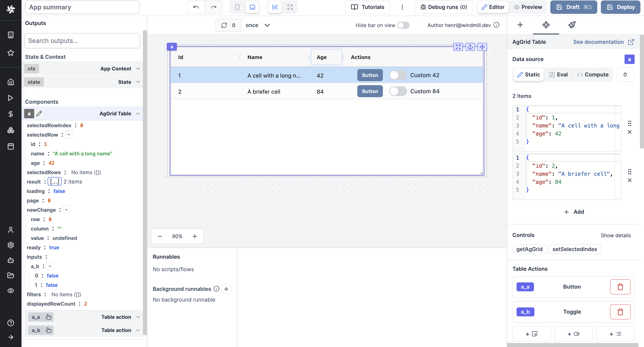Viewport: 644px width, 347px height.
Task: Click the plug icon next to Compute
Action: pos(625,74)
